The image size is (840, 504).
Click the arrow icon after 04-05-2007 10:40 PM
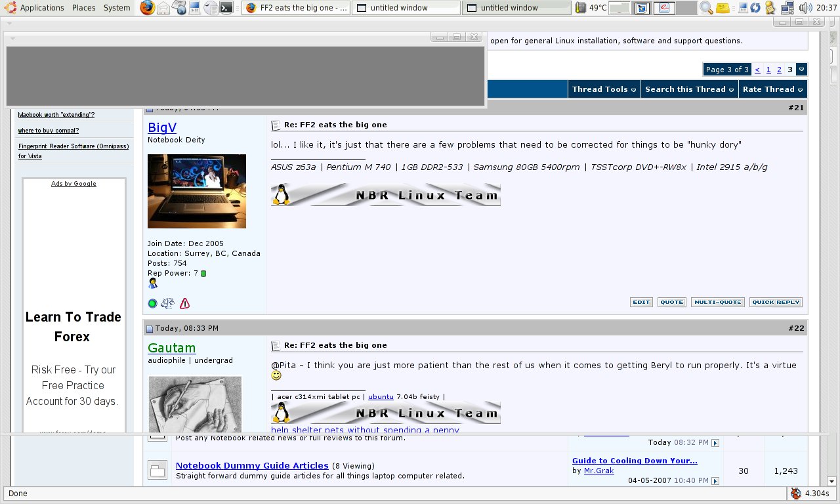[x=715, y=481]
